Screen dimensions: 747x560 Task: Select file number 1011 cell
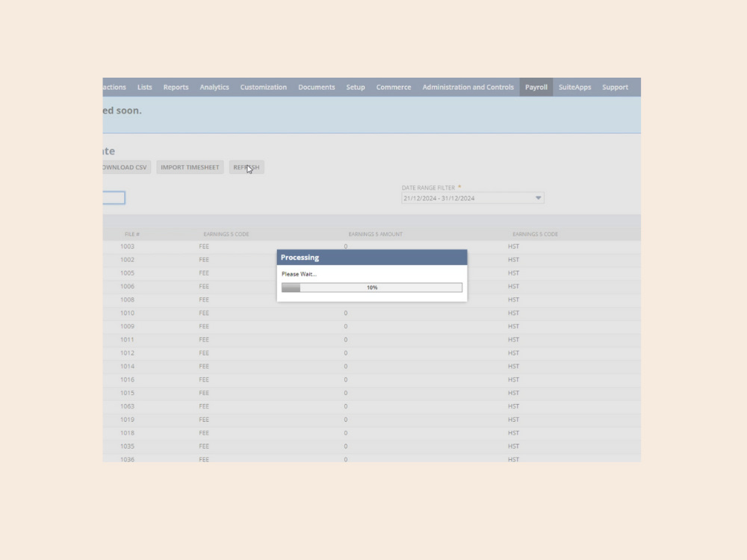(x=127, y=340)
